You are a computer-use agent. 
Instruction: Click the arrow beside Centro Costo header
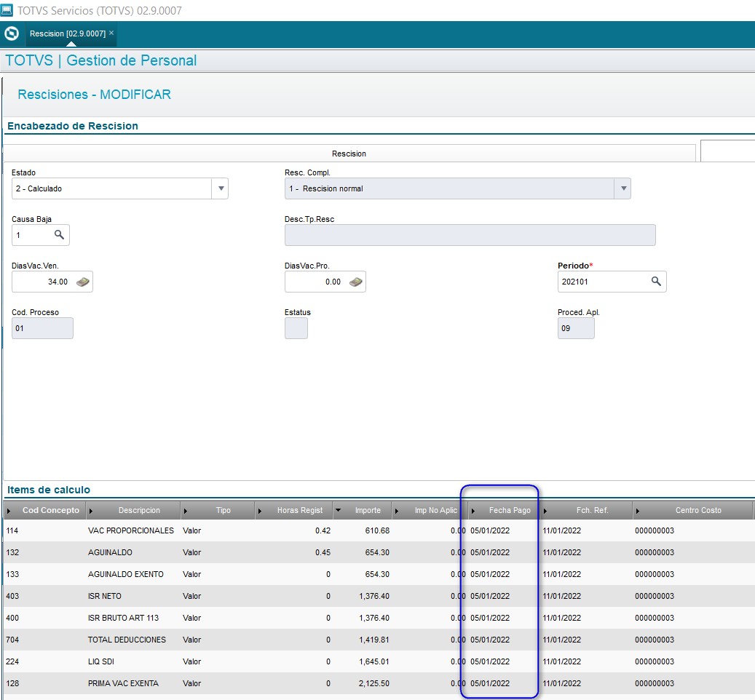(x=637, y=510)
